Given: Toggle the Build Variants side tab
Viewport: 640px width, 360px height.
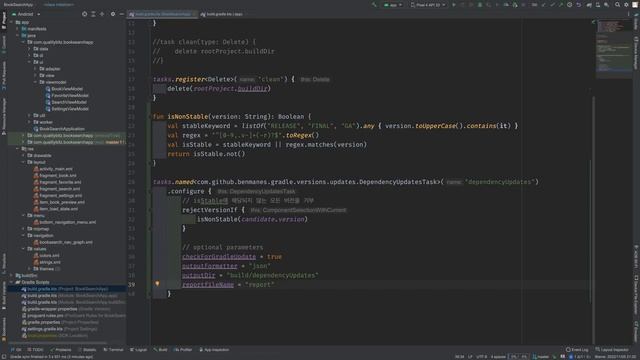Looking at the screenshot, I should [x=4, y=296].
